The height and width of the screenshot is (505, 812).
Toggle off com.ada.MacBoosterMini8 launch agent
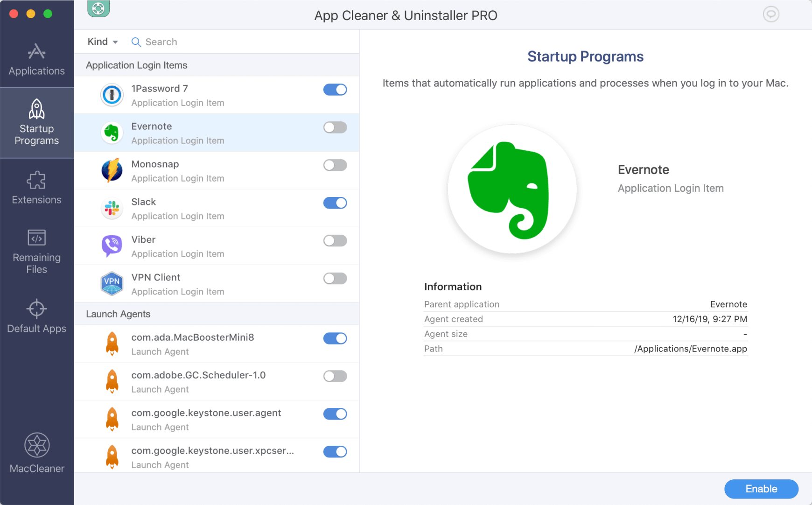[x=335, y=338]
